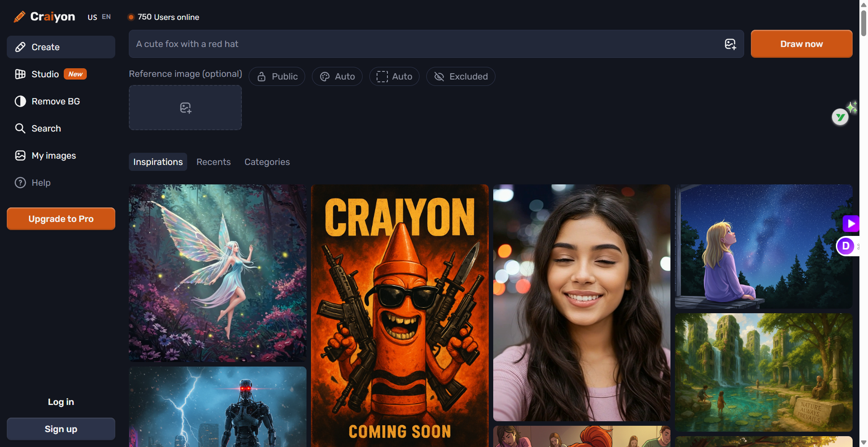This screenshot has width=868, height=447.
Task: Open the Craiyon Coming Soon poster image
Action: pyautogui.click(x=400, y=315)
